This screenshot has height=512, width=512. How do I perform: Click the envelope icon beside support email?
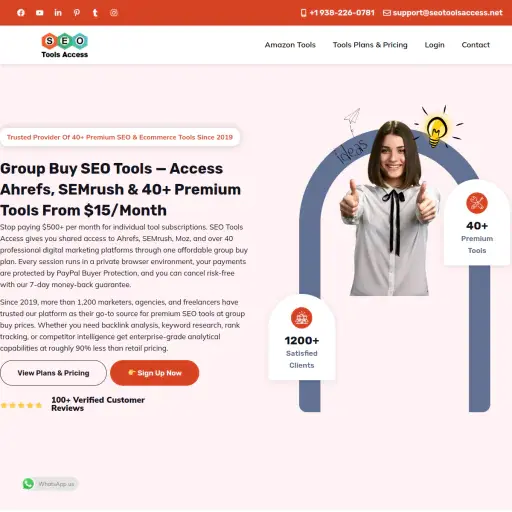tap(387, 13)
